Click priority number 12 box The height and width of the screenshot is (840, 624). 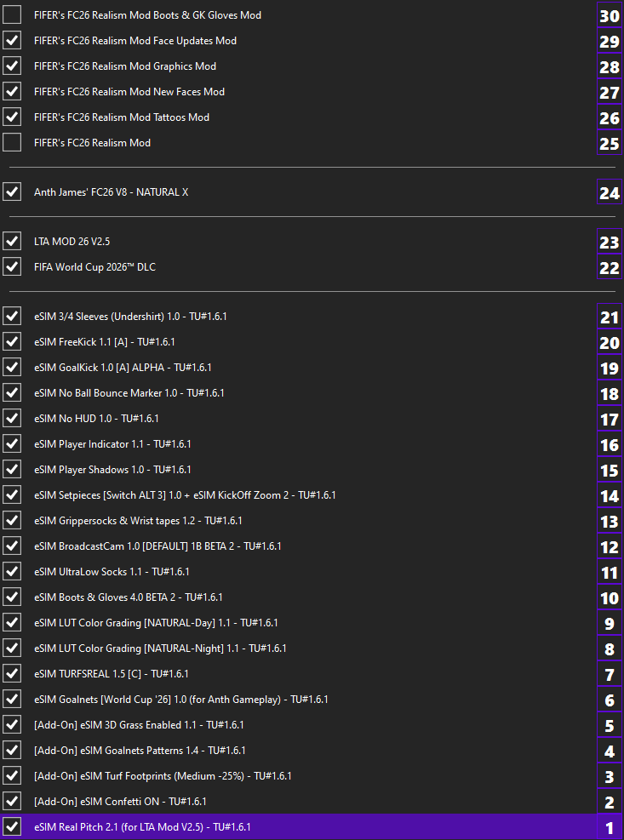coord(610,546)
